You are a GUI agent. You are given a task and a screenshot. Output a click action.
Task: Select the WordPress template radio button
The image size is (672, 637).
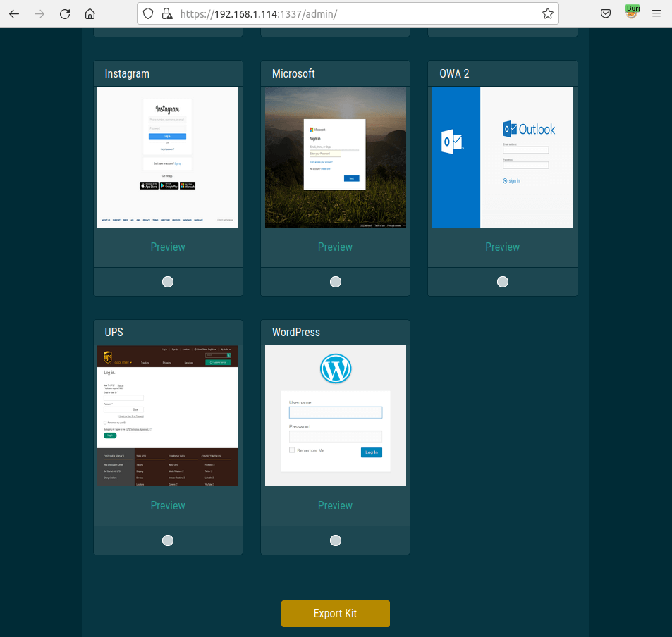click(336, 540)
